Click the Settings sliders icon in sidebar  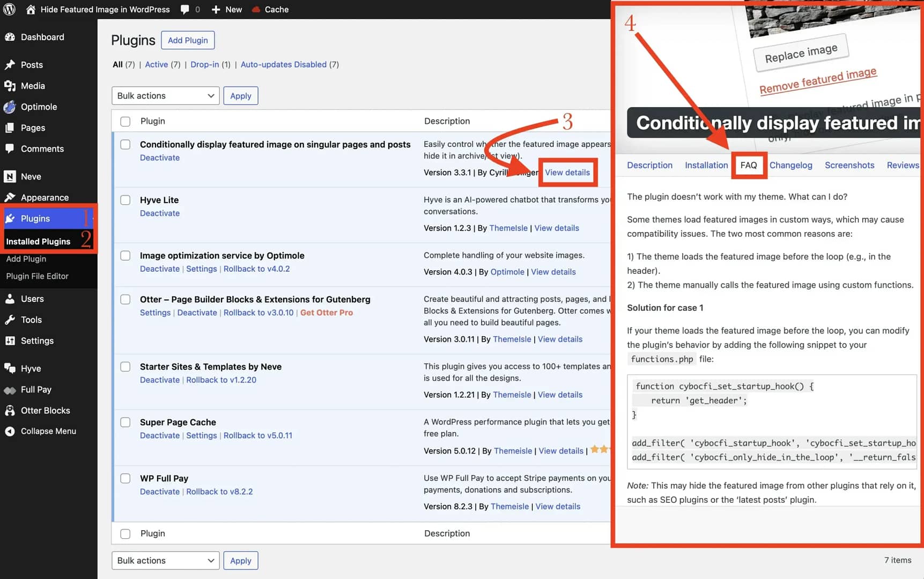(x=10, y=340)
